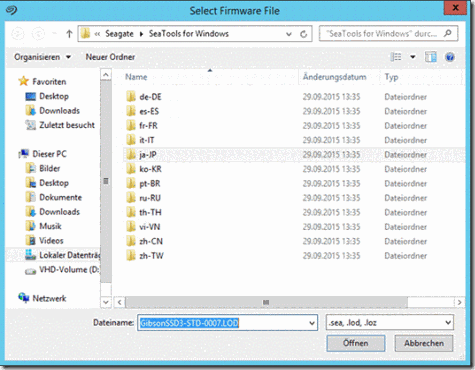Select the fr-FR folder icon
The width and height of the screenshot is (475, 370).
[x=131, y=126]
